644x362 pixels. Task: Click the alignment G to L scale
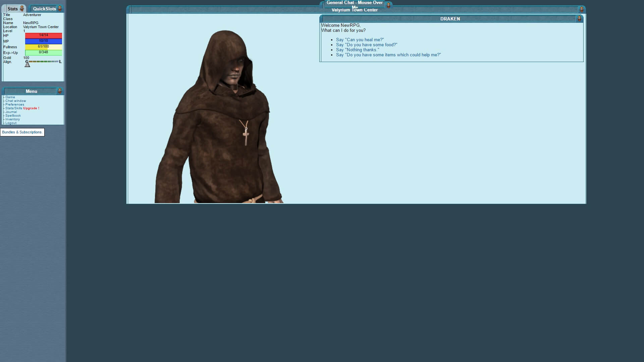tap(44, 61)
